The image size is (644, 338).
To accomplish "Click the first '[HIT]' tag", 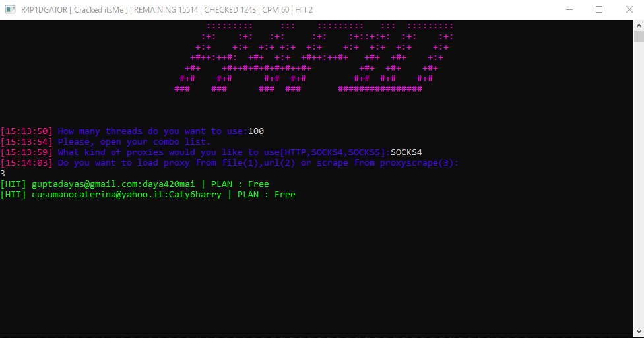I will click(x=14, y=184).
